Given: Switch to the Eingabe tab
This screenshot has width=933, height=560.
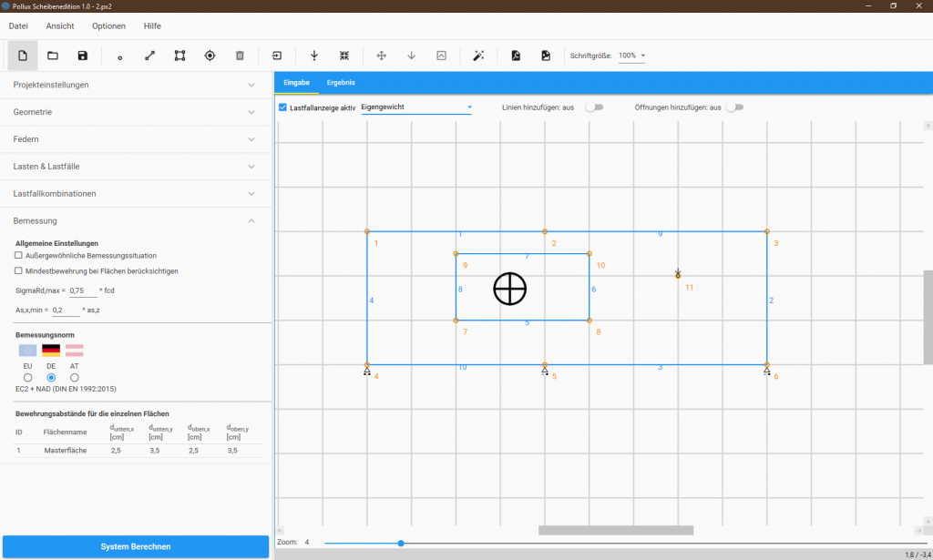Looking at the screenshot, I should tap(296, 83).
